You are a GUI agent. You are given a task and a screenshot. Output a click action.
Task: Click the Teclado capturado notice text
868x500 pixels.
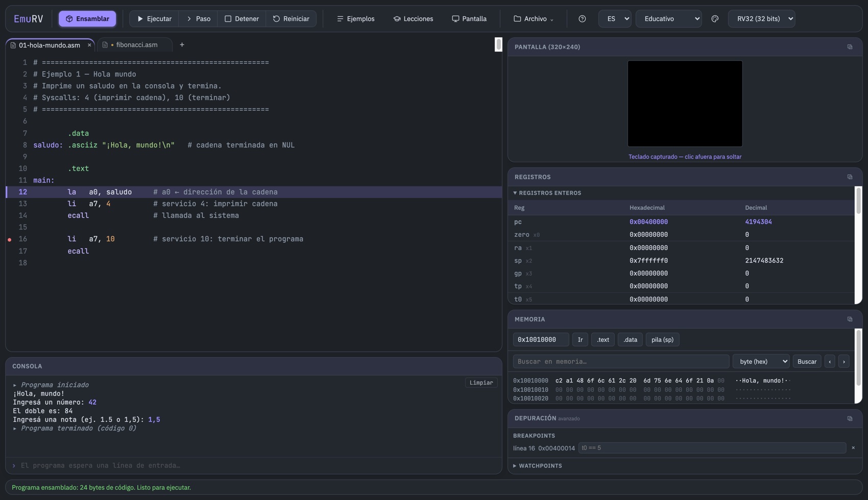[x=685, y=157]
